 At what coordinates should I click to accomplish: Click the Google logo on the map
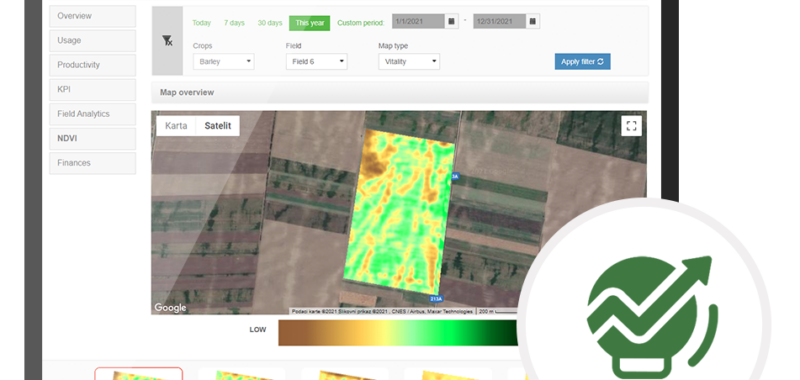click(170, 308)
